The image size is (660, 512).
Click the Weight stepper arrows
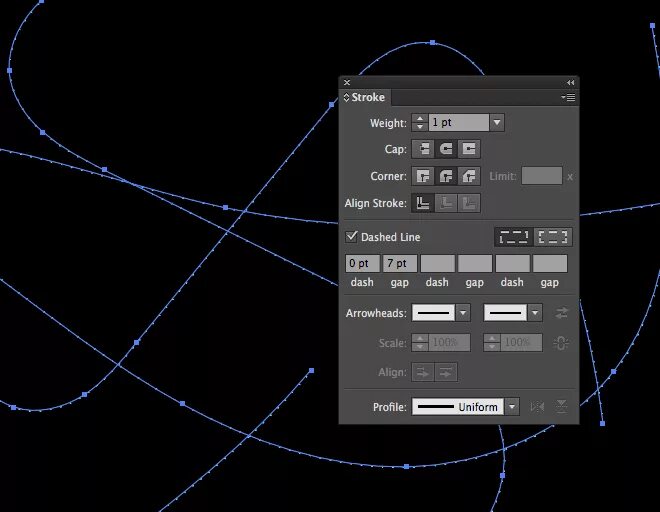(420, 123)
